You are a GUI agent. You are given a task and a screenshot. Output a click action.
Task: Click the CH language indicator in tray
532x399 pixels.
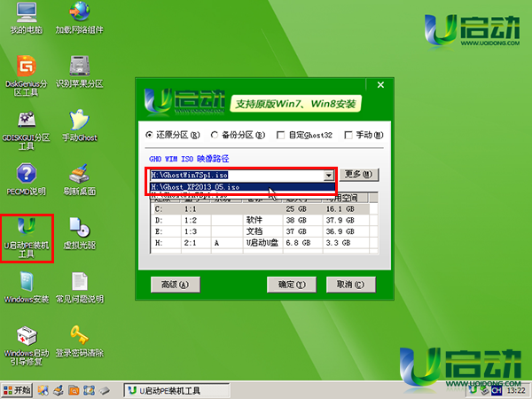pos(496,390)
